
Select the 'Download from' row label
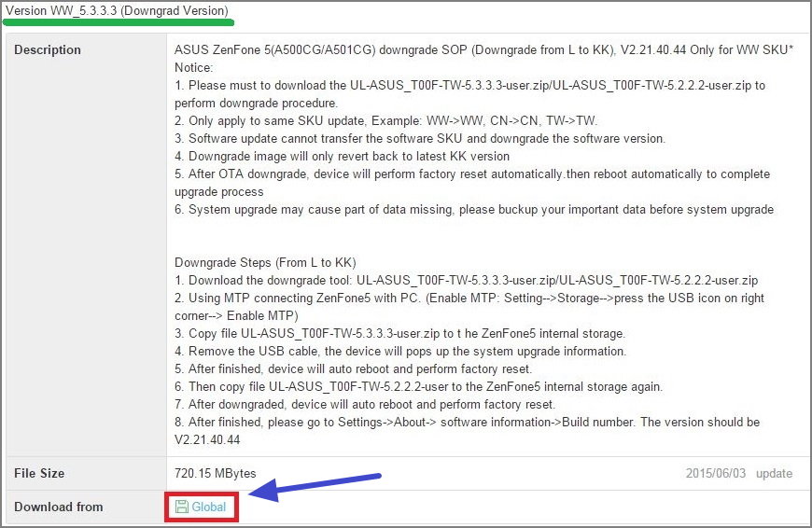tap(59, 507)
